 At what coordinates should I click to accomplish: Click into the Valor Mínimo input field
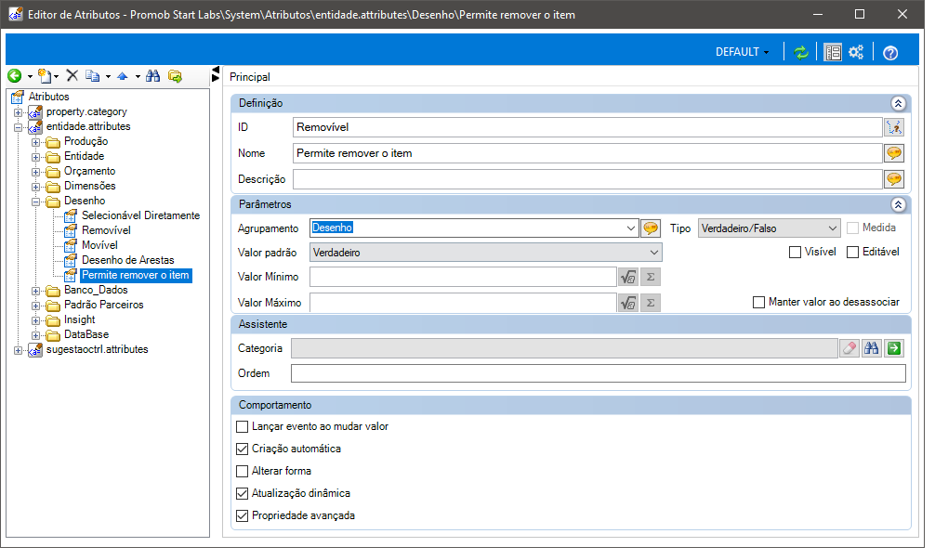point(463,277)
